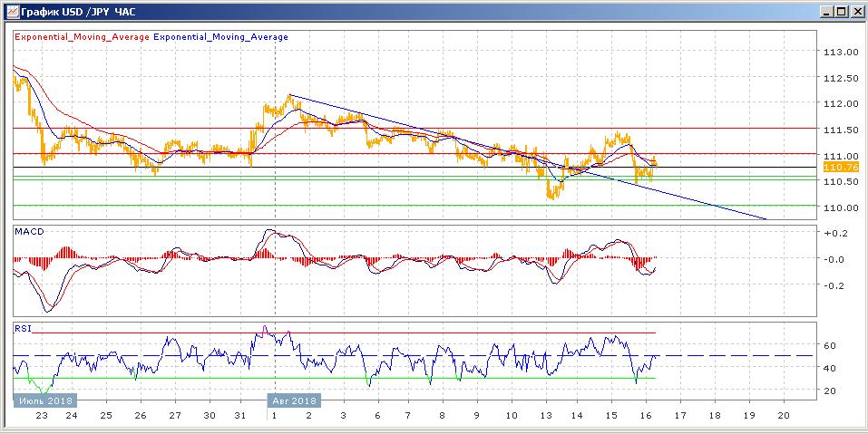Minimize the USD/JPY chart window
868x434 pixels.
[x=827, y=11]
